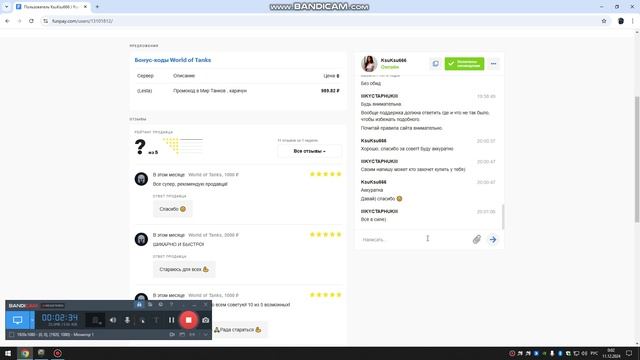
Task: Switch keyboard language indicator in taskbar
Action: pos(594,353)
